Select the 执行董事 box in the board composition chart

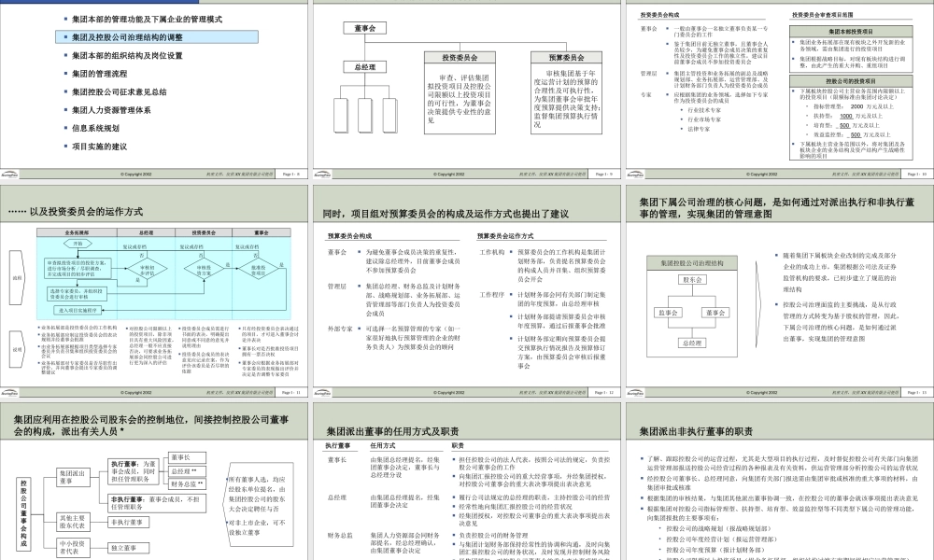pyautogui.click(x=133, y=471)
